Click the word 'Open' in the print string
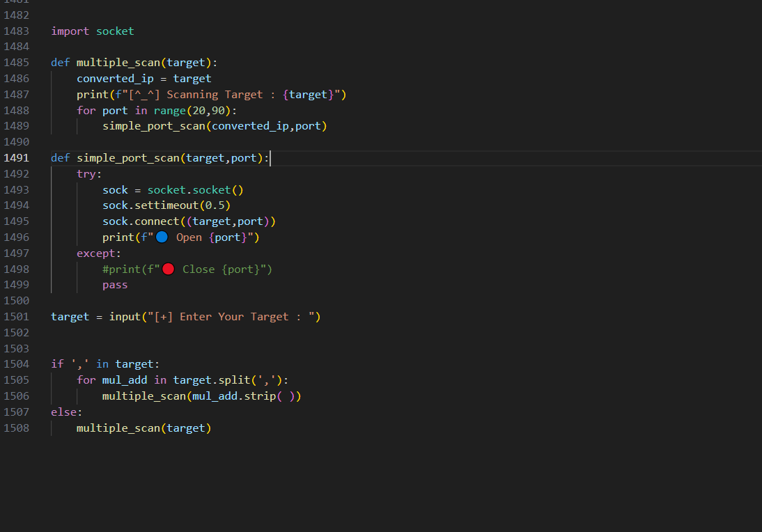 189,237
